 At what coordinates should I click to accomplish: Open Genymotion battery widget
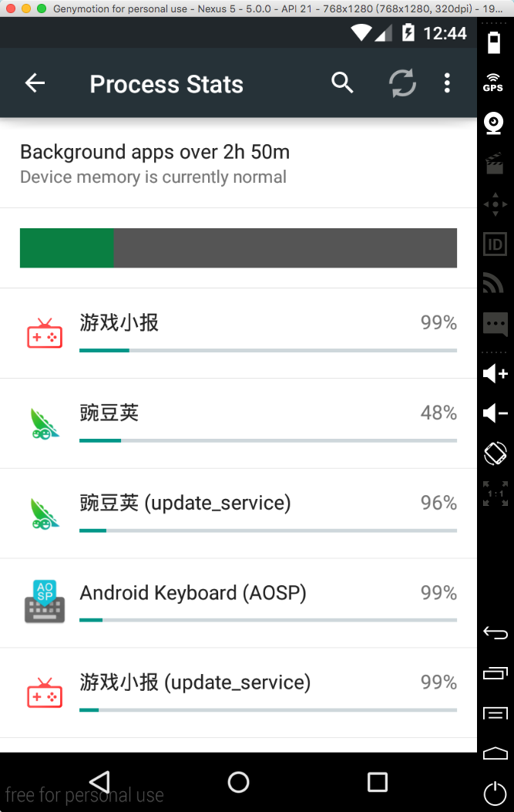[x=494, y=42]
